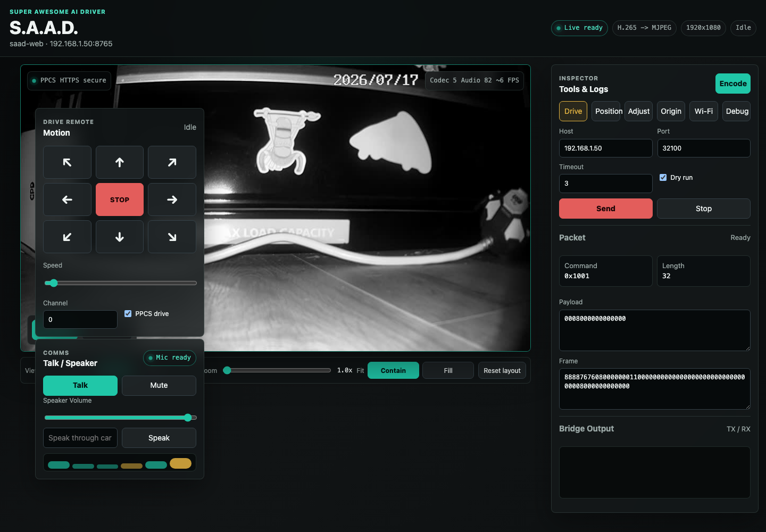766x532 pixels.
Task: Switch to the Origin tab
Action: click(671, 111)
